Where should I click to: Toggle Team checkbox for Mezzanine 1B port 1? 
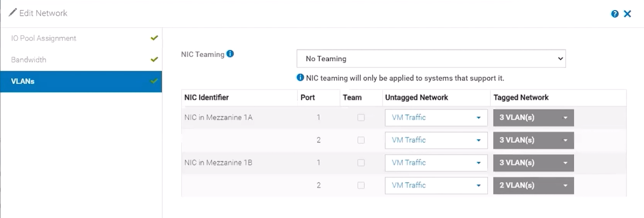point(361,163)
